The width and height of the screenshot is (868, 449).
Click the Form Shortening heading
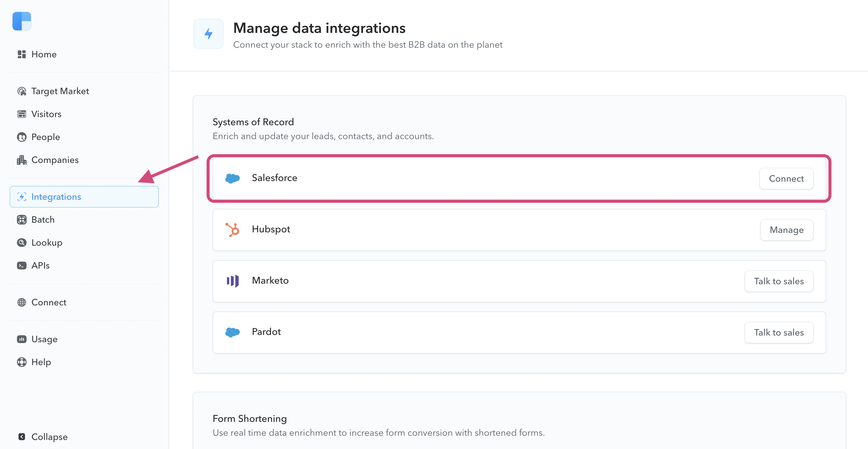click(x=250, y=419)
